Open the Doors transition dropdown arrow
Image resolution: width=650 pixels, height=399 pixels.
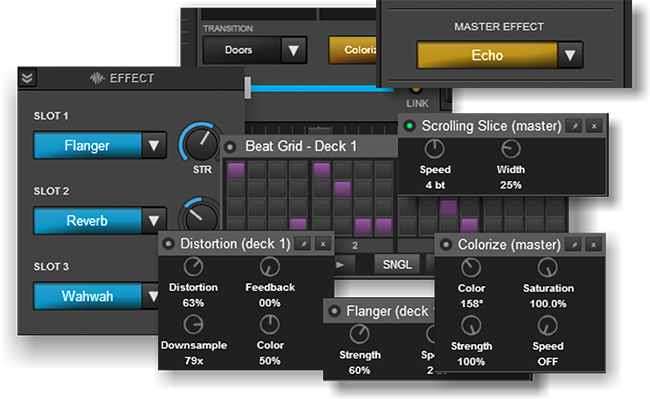(x=293, y=50)
